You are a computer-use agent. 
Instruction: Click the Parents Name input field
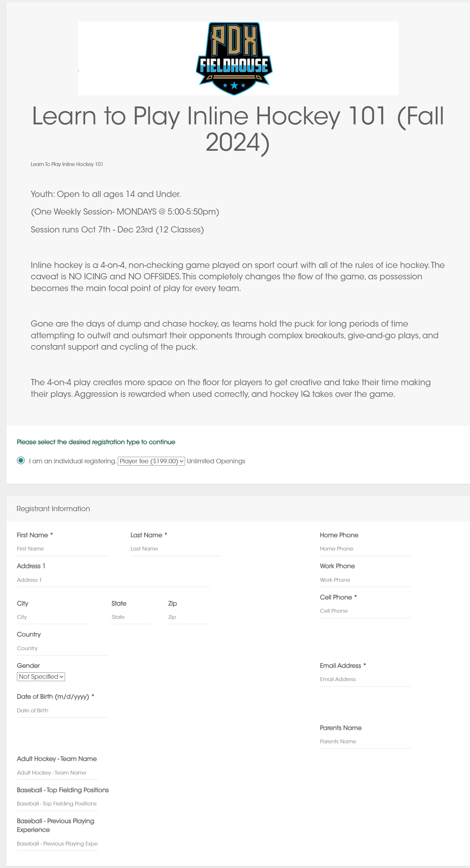click(365, 741)
